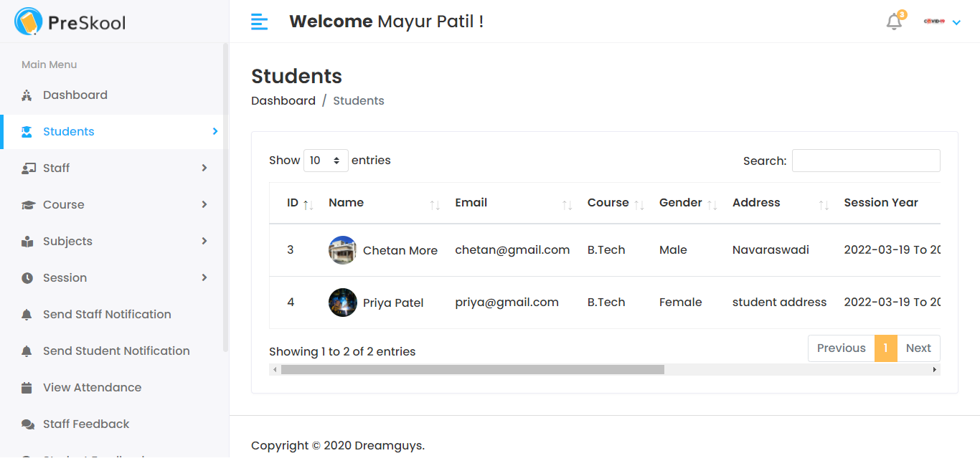Image resolution: width=980 pixels, height=476 pixels.
Task: Click inside the Search field
Action: [x=866, y=160]
